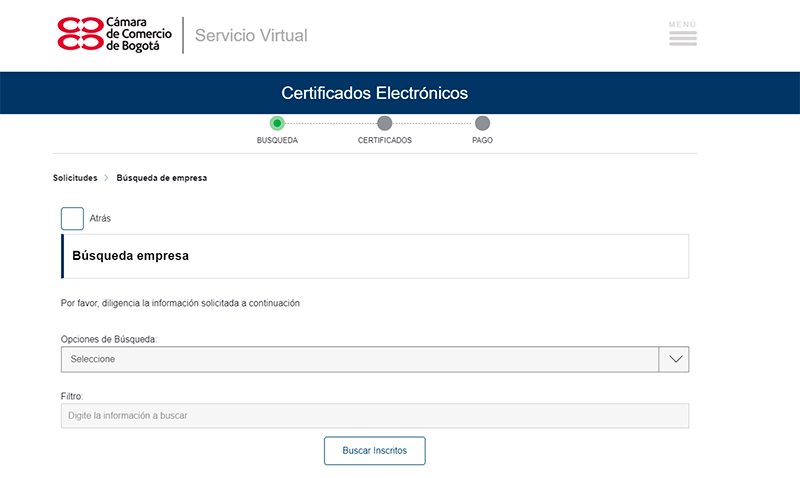Click the BUSQUEDA step label
This screenshot has width=800, height=478.
tap(277, 140)
